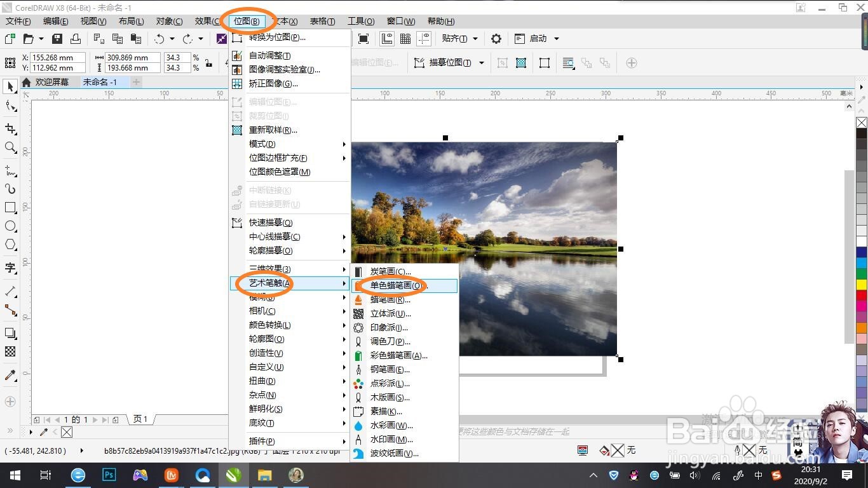Open the 文件 menu
This screenshot has width=868, height=488.
pyautogui.click(x=18, y=21)
